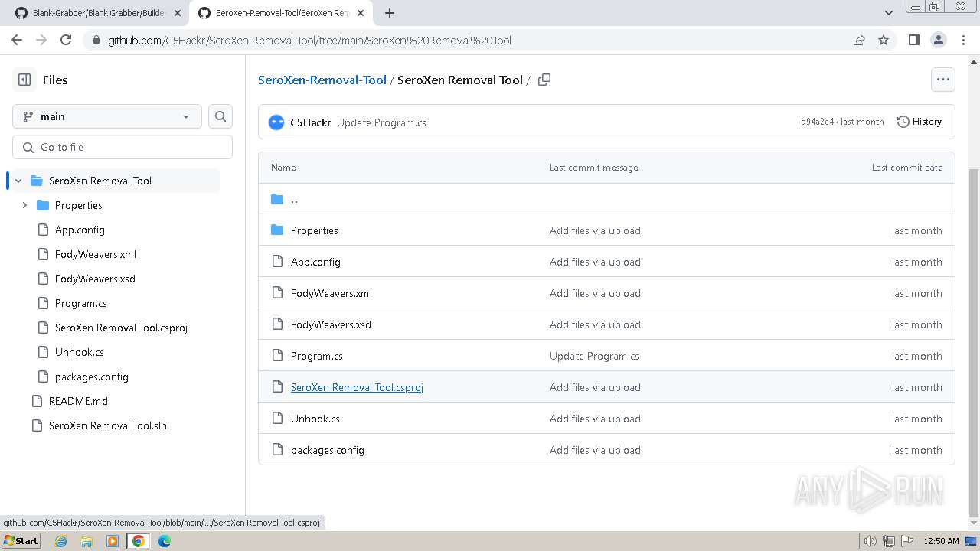Open the more options ellipsis button

coord(943,80)
